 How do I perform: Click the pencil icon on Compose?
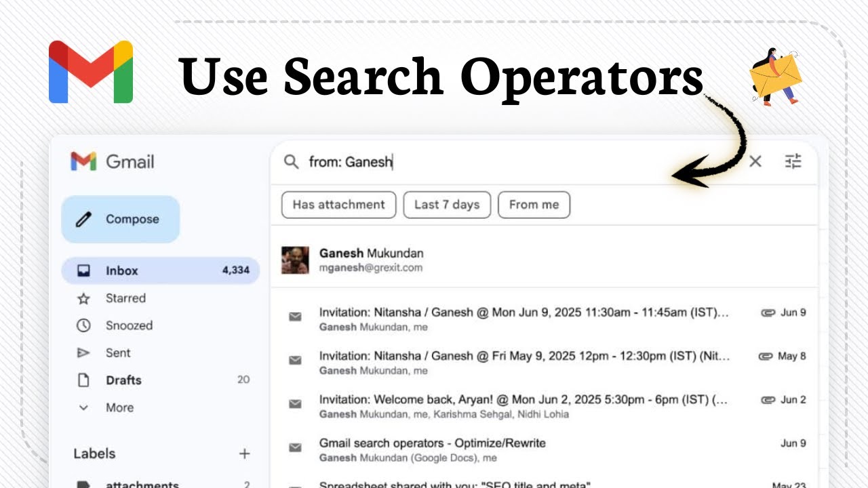(x=83, y=220)
